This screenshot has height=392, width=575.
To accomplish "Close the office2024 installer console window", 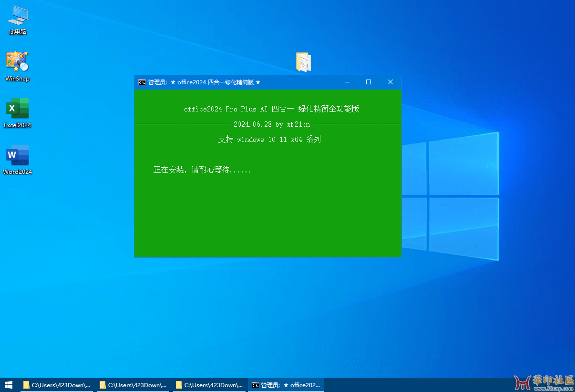I will tap(390, 82).
